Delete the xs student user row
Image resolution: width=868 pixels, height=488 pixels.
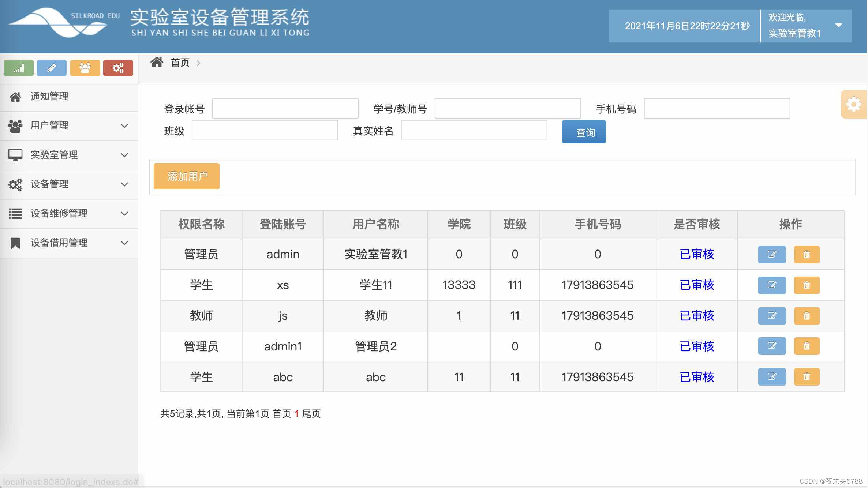[x=806, y=285]
